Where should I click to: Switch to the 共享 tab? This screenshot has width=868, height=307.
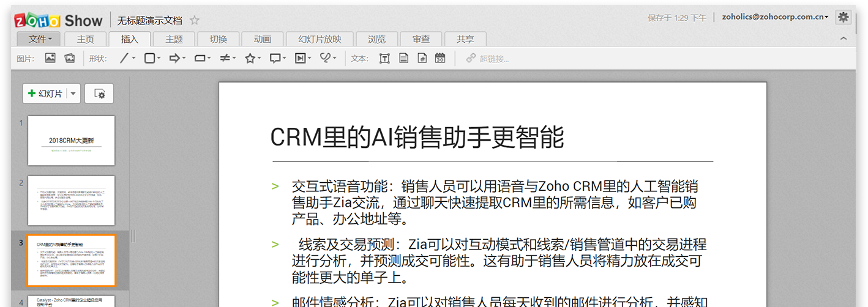tap(465, 39)
